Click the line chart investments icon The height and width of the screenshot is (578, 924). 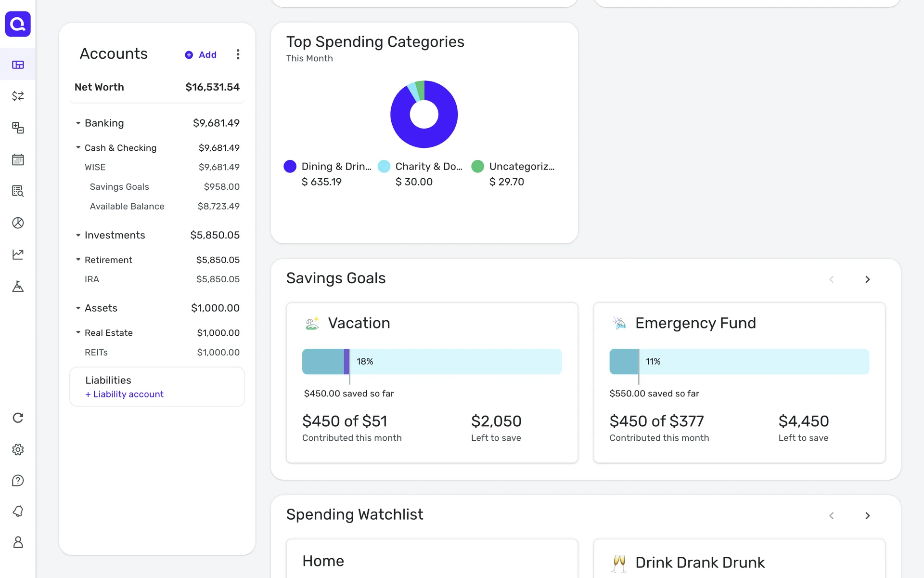click(18, 254)
